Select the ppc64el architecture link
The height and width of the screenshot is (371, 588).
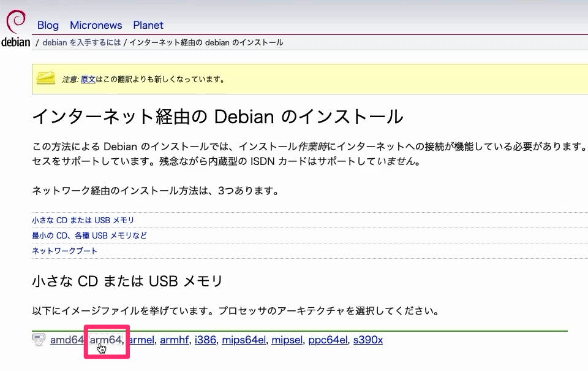click(328, 340)
